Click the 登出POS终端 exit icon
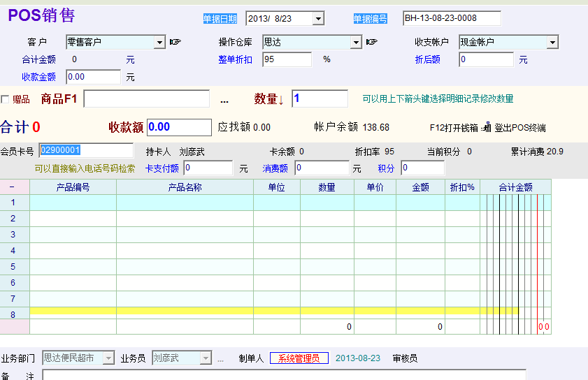The width and height of the screenshot is (588, 380). [x=487, y=127]
